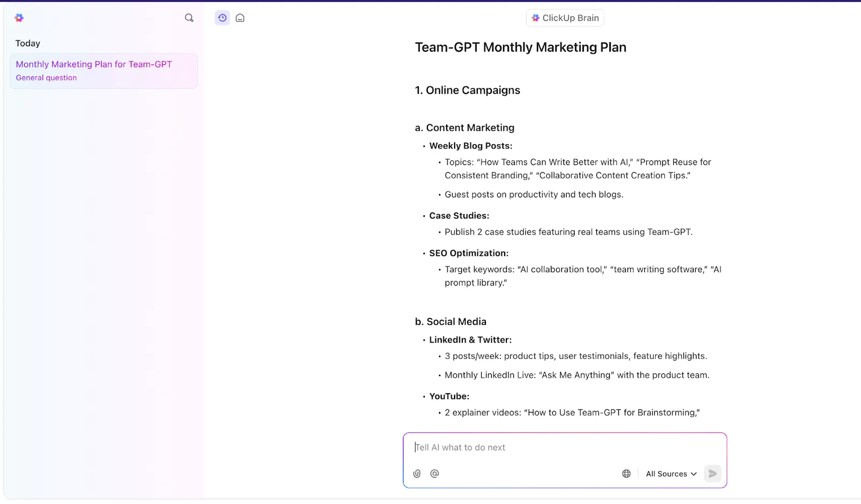Click the Monthly LinkedIn Live line
861x504 pixels.
[x=577, y=375]
